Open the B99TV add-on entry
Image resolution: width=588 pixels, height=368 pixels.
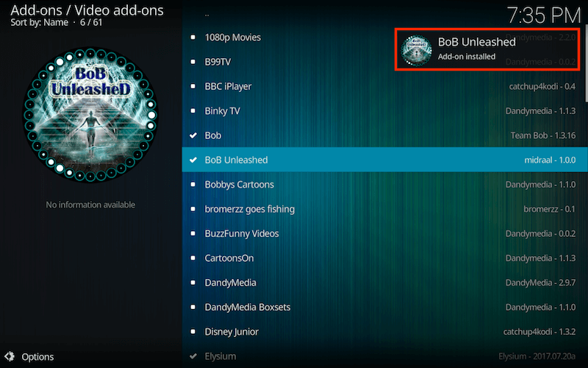[384, 62]
